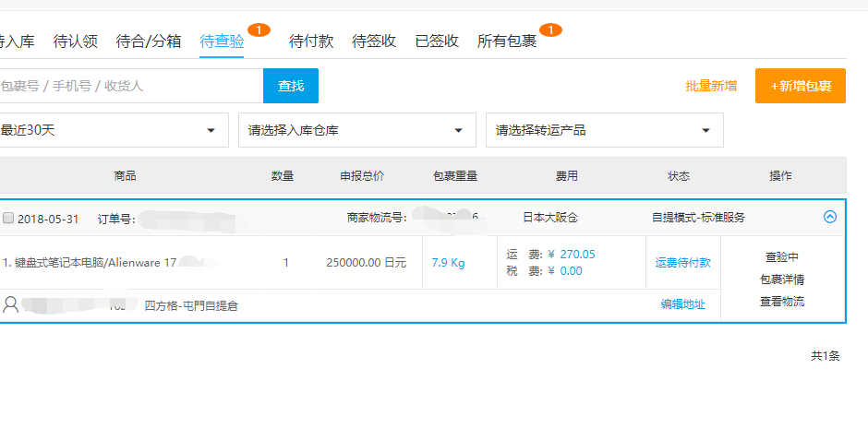Open the 已签收 tab
The width and height of the screenshot is (868, 428).
click(x=437, y=42)
